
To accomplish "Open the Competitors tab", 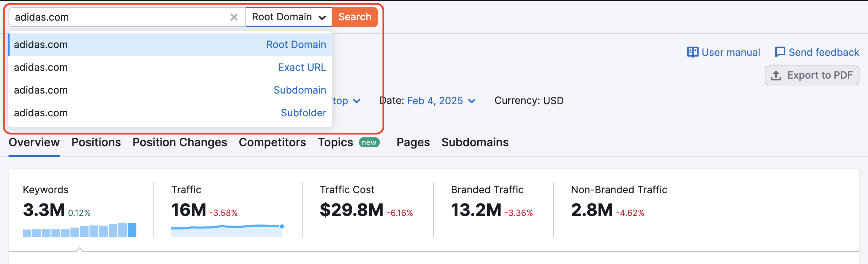I will tap(272, 142).
